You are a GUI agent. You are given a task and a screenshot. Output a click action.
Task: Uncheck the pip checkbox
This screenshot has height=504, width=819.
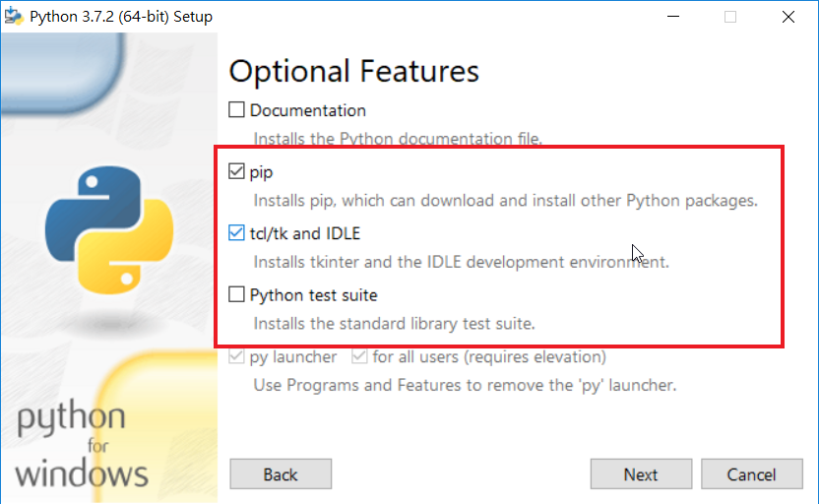click(236, 171)
